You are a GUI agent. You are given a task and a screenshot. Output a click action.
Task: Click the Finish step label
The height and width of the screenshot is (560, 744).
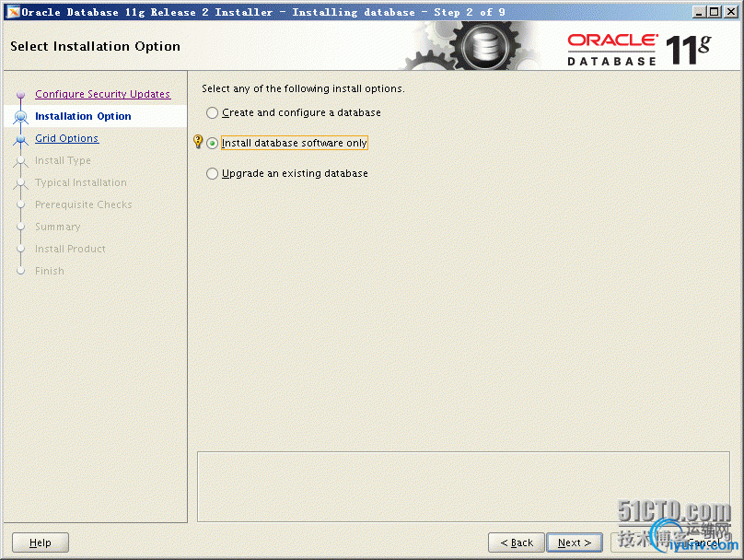click(50, 271)
